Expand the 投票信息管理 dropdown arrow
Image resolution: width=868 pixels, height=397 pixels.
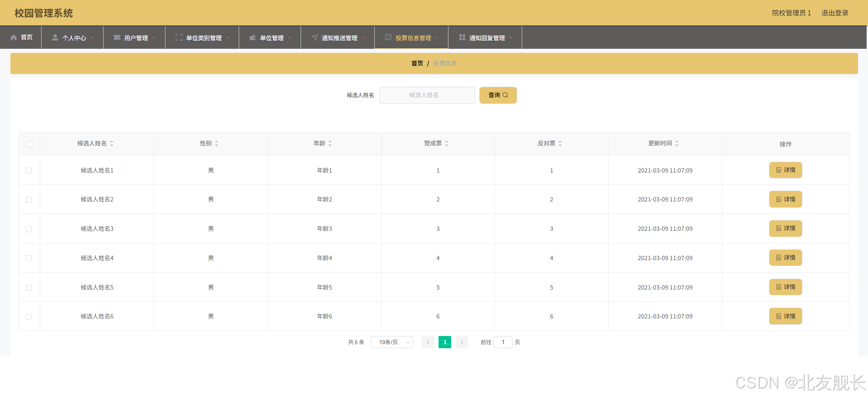tap(437, 38)
